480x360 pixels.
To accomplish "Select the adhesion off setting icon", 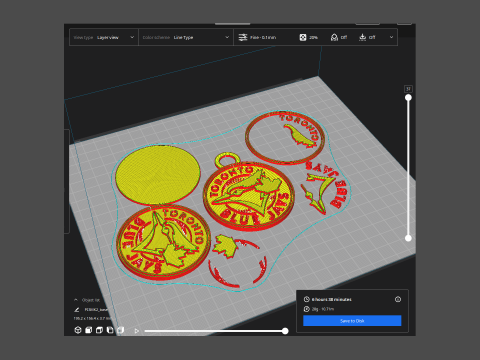I will [x=363, y=37].
